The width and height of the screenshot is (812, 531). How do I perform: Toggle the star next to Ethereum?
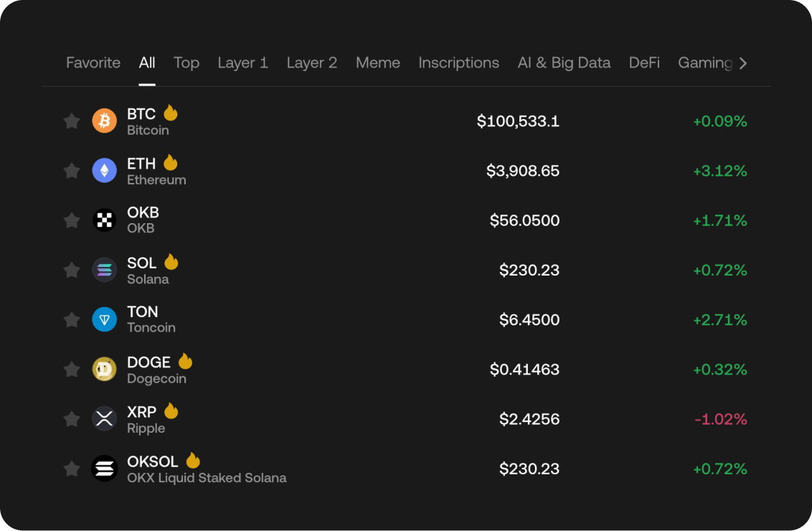click(x=71, y=171)
